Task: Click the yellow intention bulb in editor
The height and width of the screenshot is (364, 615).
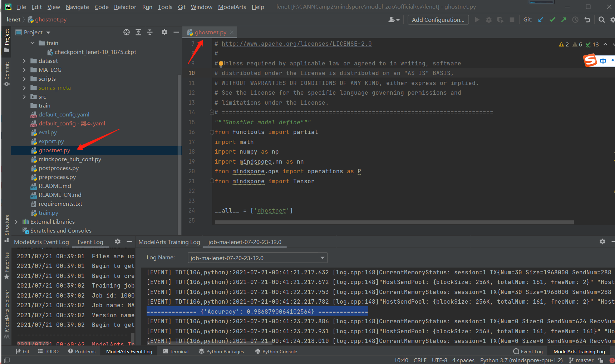Action: 221,64
